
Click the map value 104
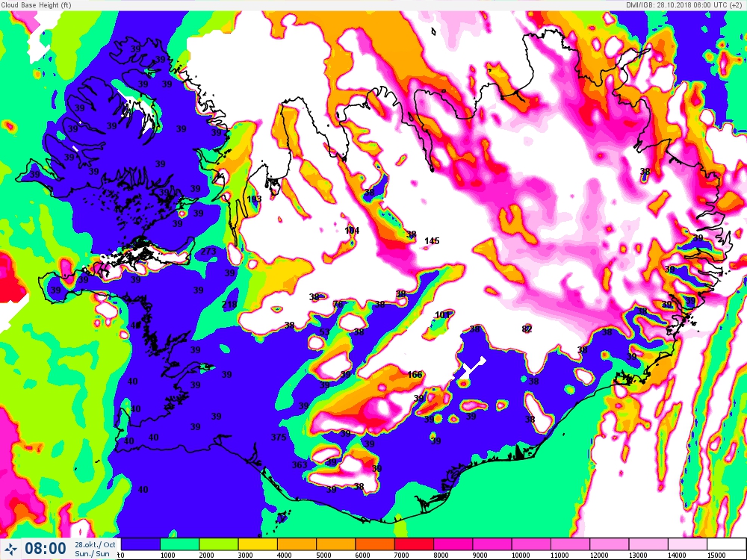click(352, 231)
